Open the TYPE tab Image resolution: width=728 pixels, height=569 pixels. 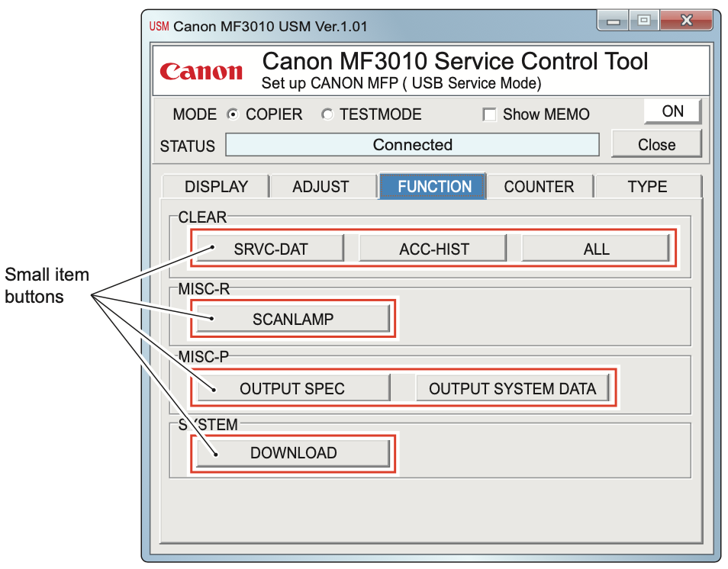(x=648, y=187)
